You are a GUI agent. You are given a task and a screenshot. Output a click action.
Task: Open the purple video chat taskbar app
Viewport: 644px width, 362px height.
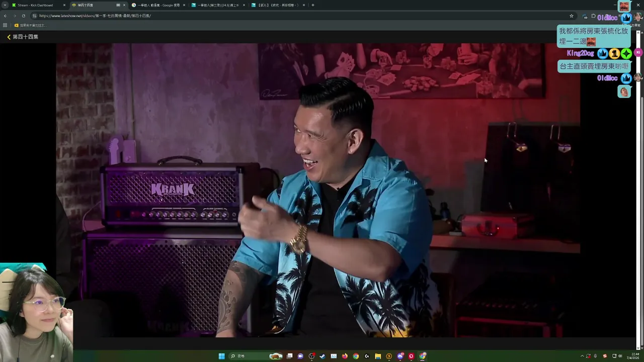coord(300,356)
